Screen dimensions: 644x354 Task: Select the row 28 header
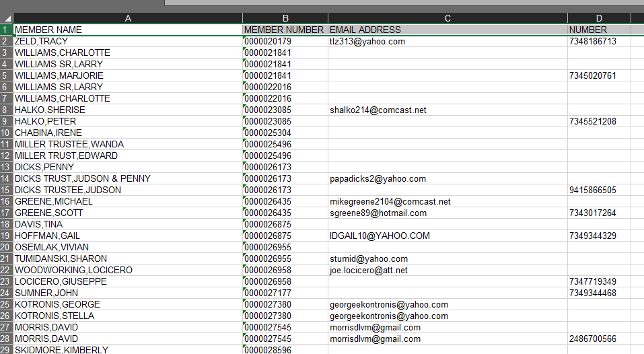6,339
